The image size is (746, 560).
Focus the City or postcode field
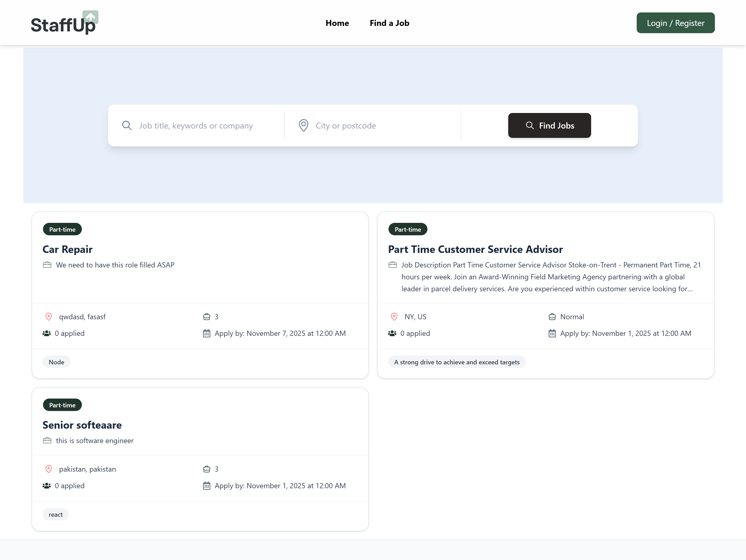point(381,125)
